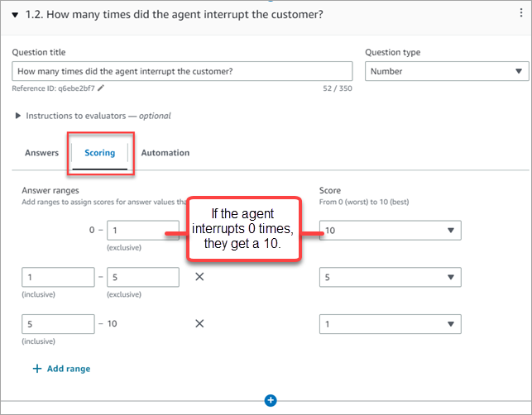
Task: Click the pencil icon to edit Reference ID
Action: pos(101,87)
